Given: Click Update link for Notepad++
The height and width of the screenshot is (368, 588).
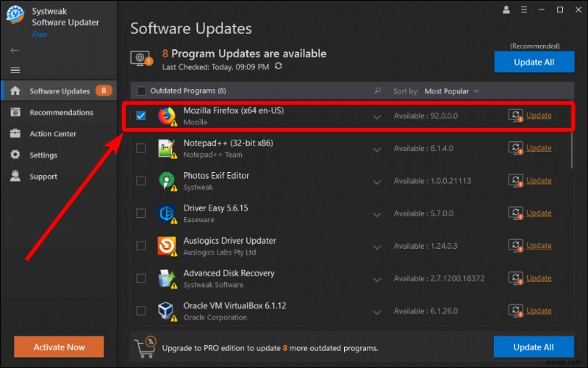Looking at the screenshot, I should pos(539,148).
